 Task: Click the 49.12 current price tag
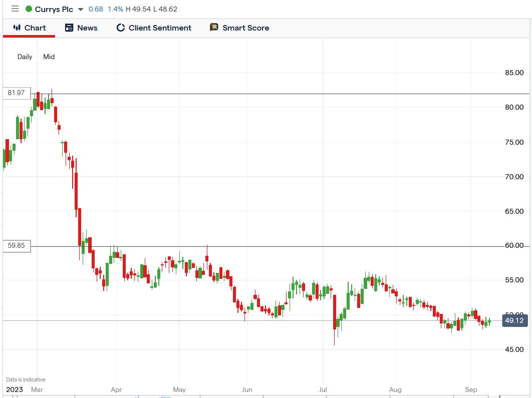514,320
